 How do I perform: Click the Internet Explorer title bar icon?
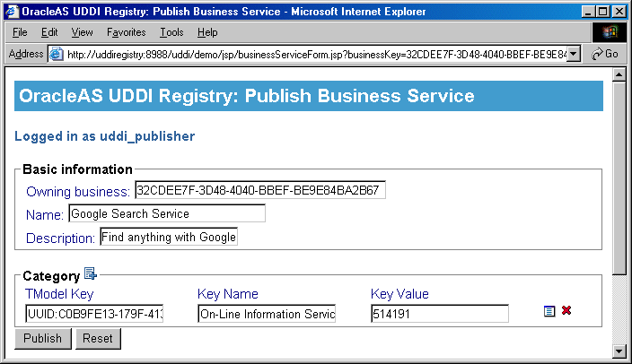tap(12, 12)
